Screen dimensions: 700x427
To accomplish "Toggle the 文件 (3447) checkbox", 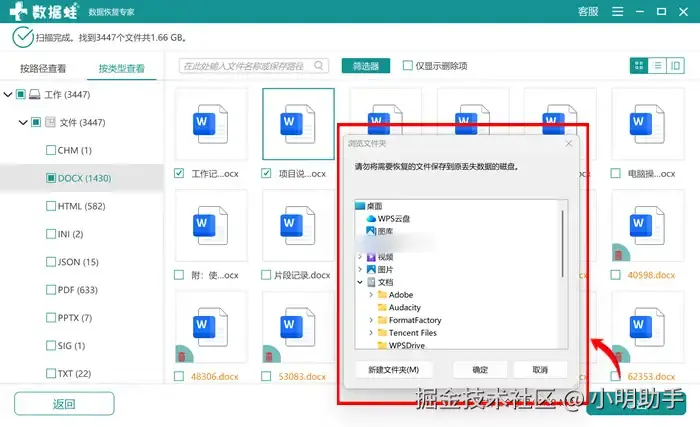I will click(x=36, y=122).
